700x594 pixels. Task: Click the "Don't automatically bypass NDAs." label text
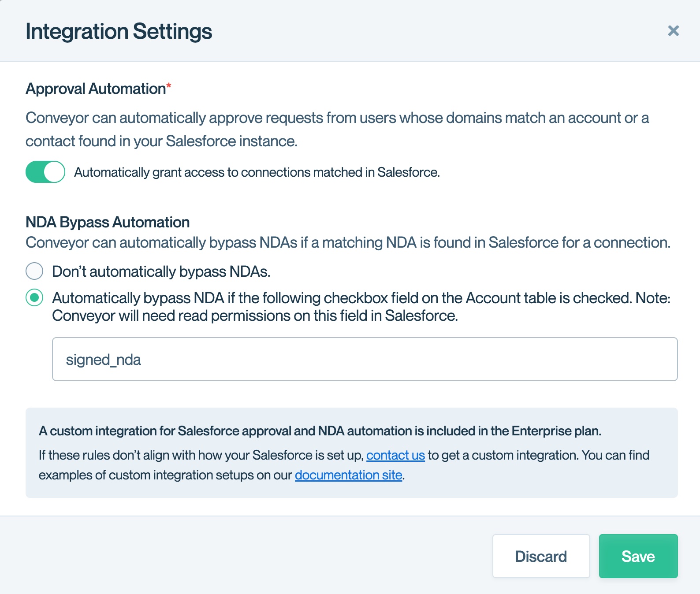161,271
